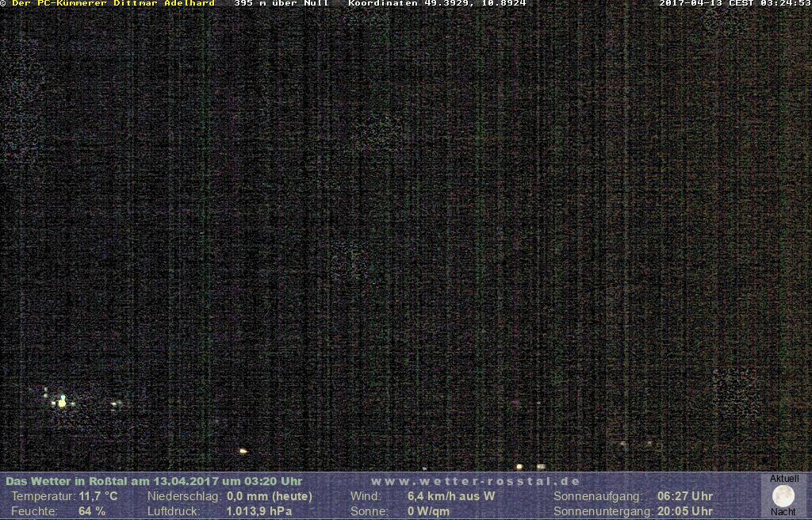Click the pair of lights at bottom center

tap(530, 467)
